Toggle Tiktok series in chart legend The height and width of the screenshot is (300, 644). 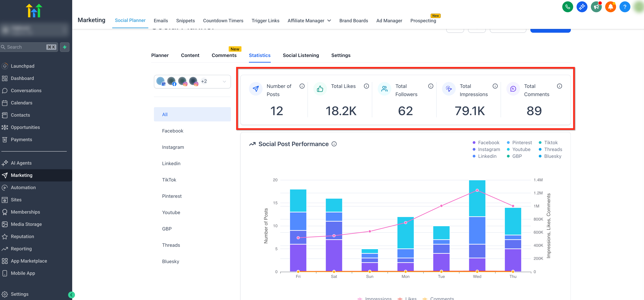coord(551,143)
